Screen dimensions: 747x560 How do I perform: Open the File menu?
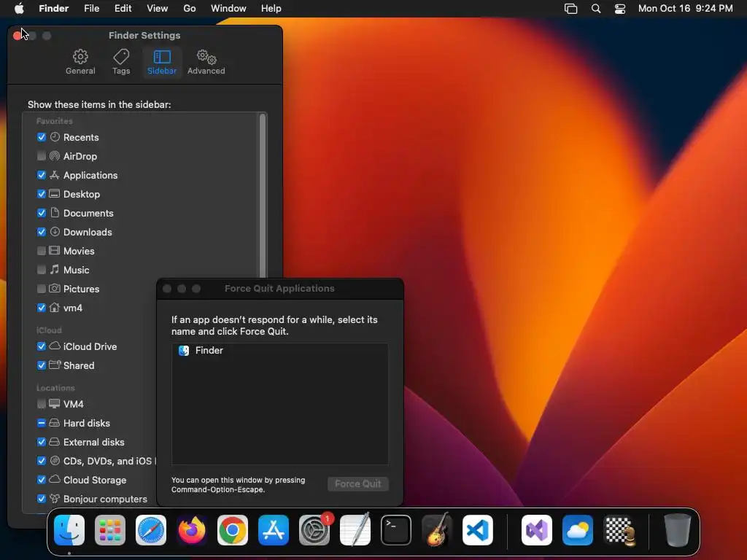click(91, 9)
